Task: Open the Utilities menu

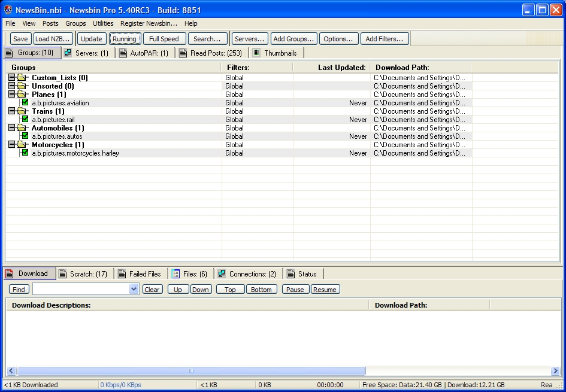Action: tap(103, 23)
